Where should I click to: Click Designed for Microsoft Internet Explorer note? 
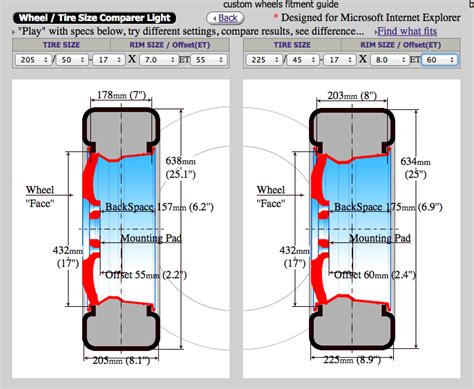pyautogui.click(x=371, y=18)
